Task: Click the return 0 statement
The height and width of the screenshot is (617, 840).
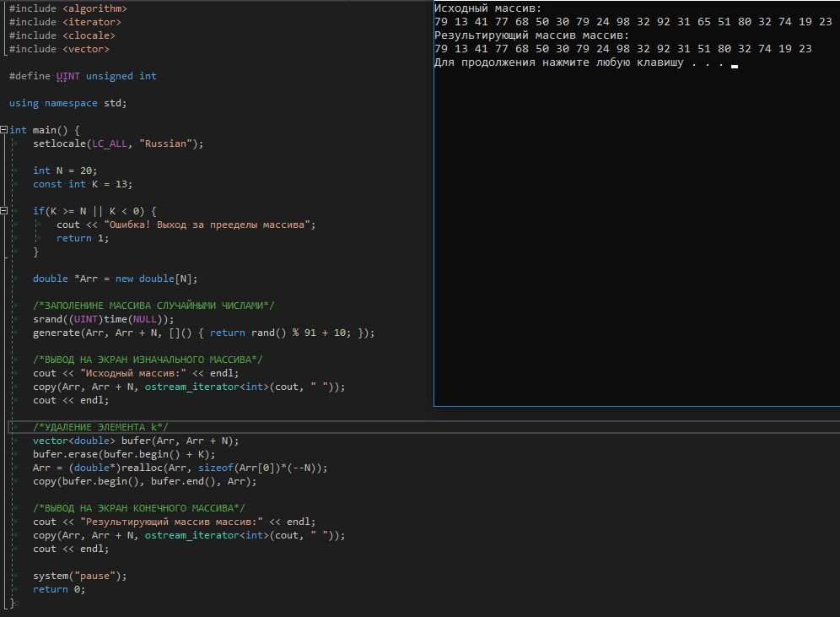Action: [x=59, y=589]
